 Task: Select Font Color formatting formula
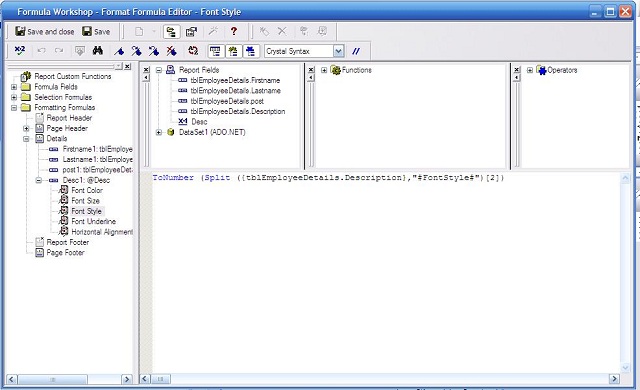coord(87,191)
